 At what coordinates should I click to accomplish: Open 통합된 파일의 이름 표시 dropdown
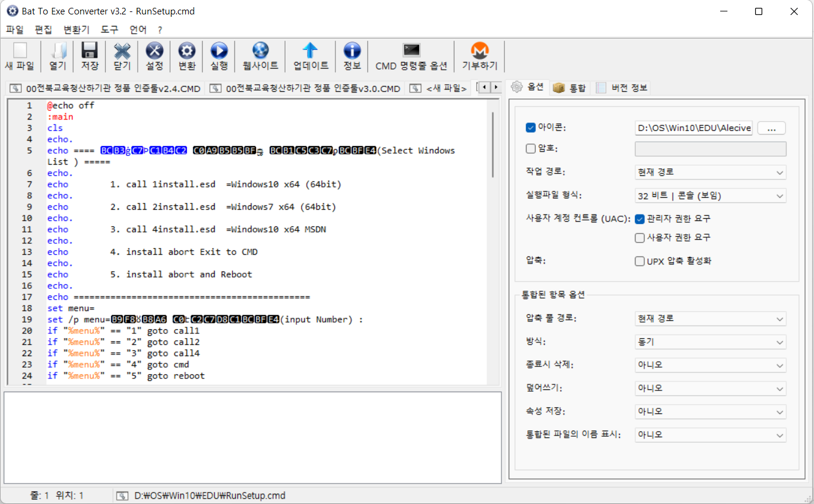click(711, 434)
